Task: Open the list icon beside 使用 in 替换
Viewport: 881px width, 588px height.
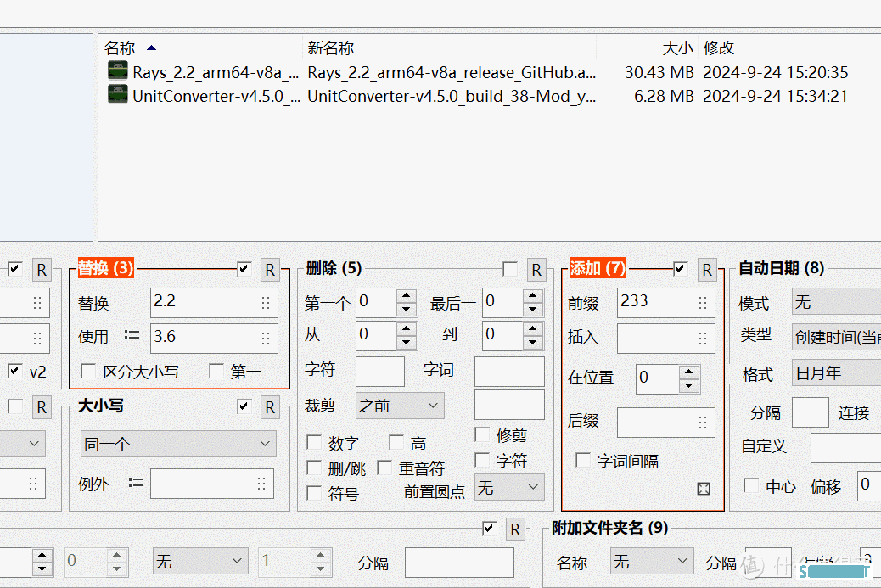Action: [132, 336]
